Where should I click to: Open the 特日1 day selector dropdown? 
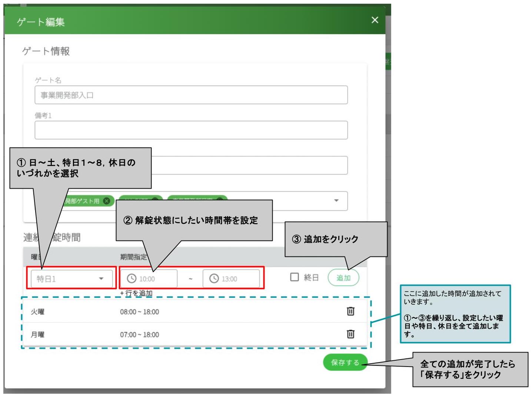(72, 279)
